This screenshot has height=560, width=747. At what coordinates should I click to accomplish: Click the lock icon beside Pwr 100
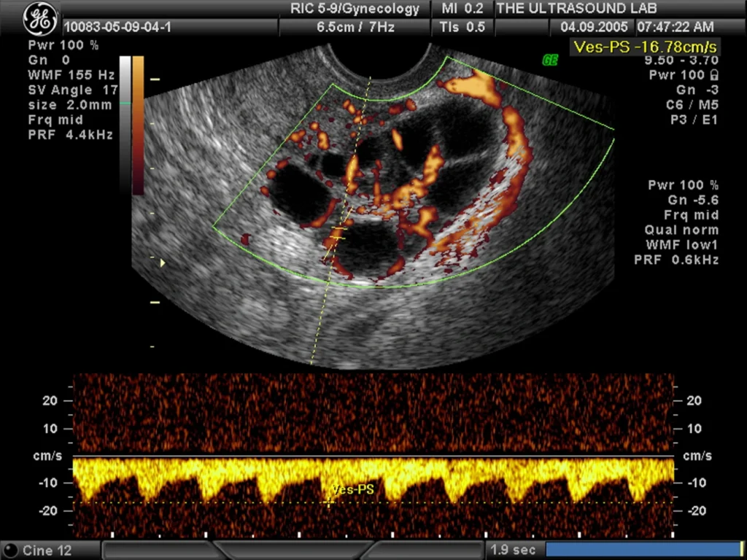(x=714, y=75)
